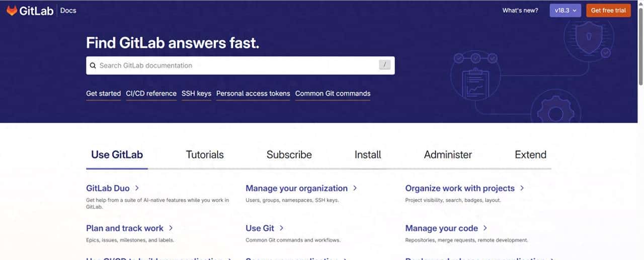Viewport: 644px width, 260px height.
Task: Click the arrow next to Use Git
Action: 281,228
